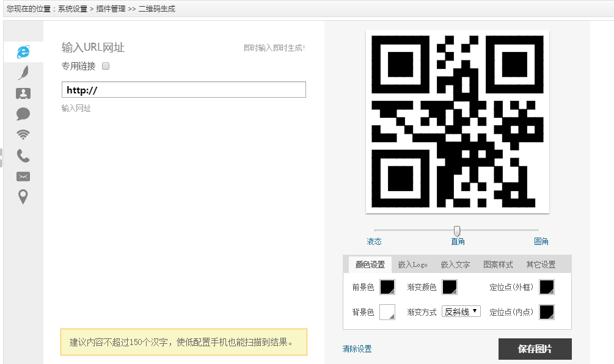Click the side panel collapse handle at left edge
This screenshot has width=614, height=364.
(1, 158)
